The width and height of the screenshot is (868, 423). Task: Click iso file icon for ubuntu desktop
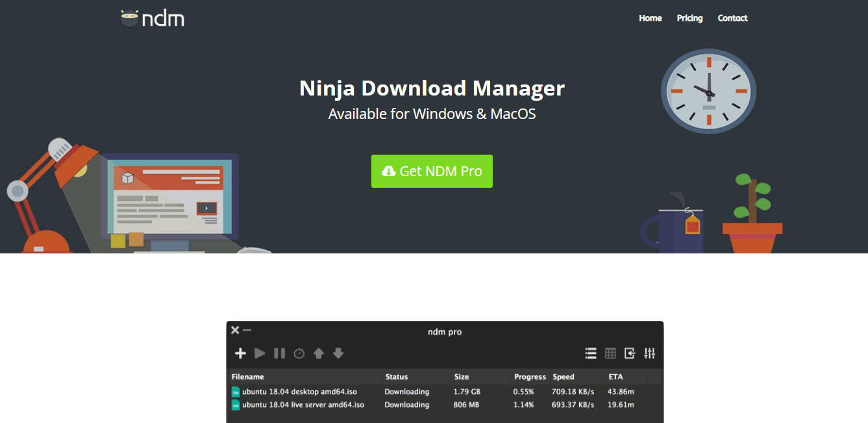(236, 392)
